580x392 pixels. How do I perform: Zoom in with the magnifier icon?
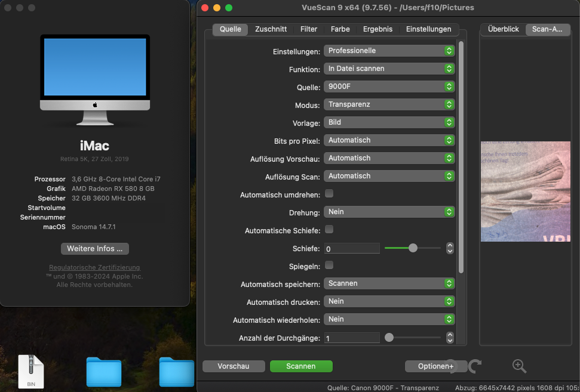pyautogui.click(x=519, y=366)
